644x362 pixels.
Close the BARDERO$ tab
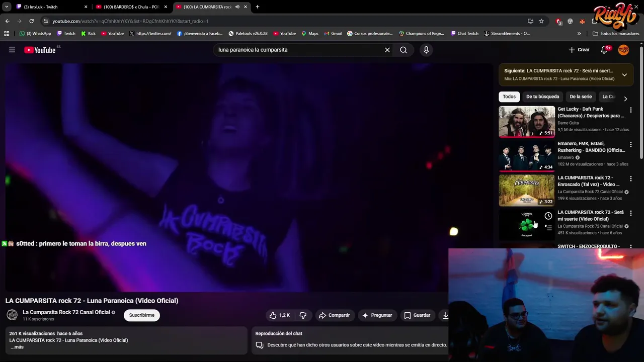(x=166, y=7)
